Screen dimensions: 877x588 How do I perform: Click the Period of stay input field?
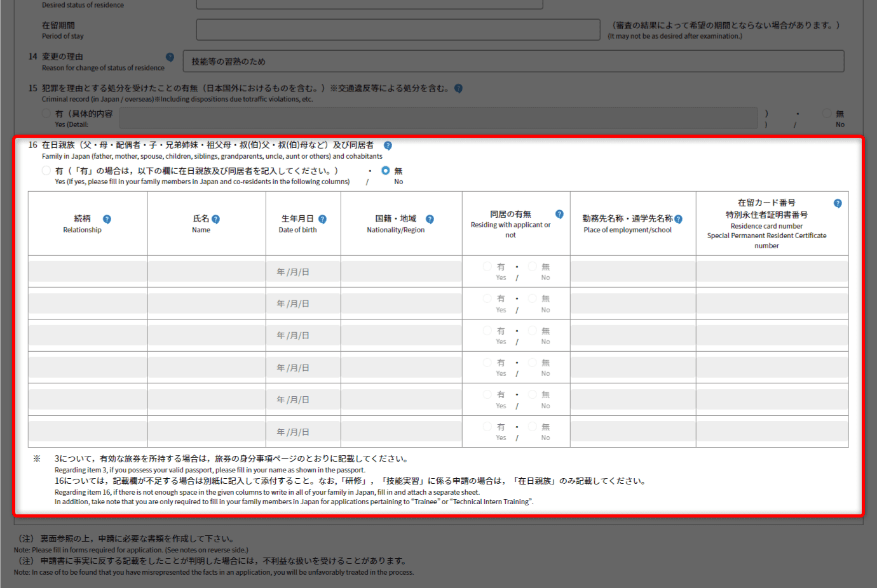[x=398, y=30]
